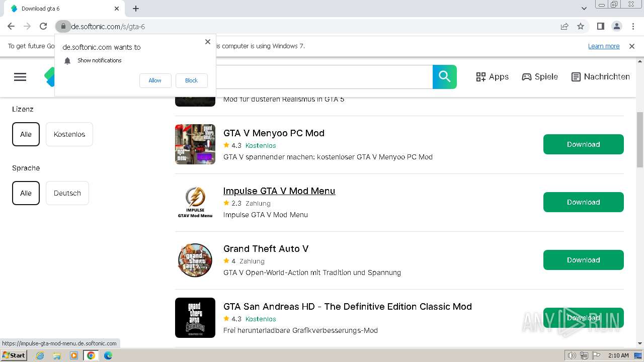Open the Spiele section
644x362 pixels.
[540, 76]
